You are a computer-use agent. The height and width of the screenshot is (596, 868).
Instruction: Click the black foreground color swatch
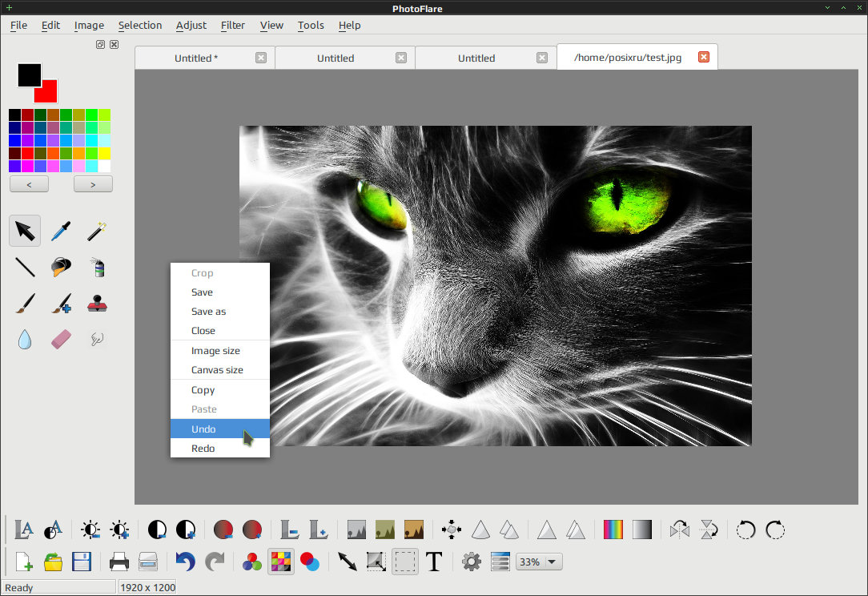coord(29,74)
